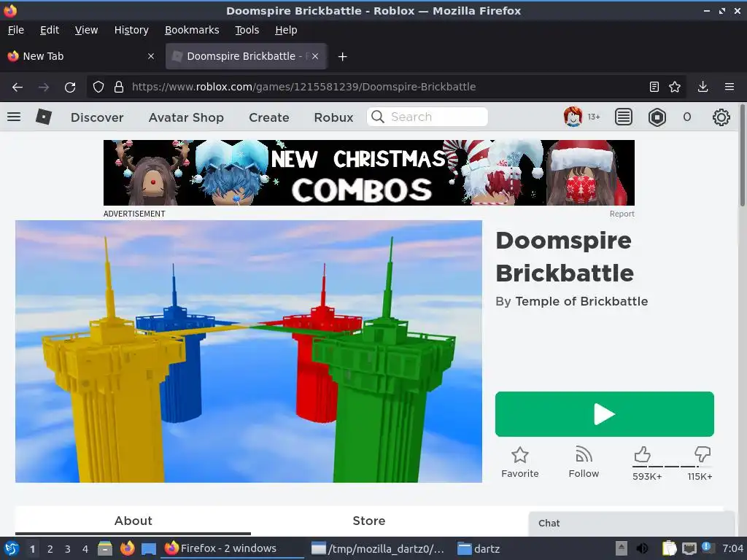
Task: Click the Doomspire towers game thumbnail
Action: pyautogui.click(x=249, y=351)
